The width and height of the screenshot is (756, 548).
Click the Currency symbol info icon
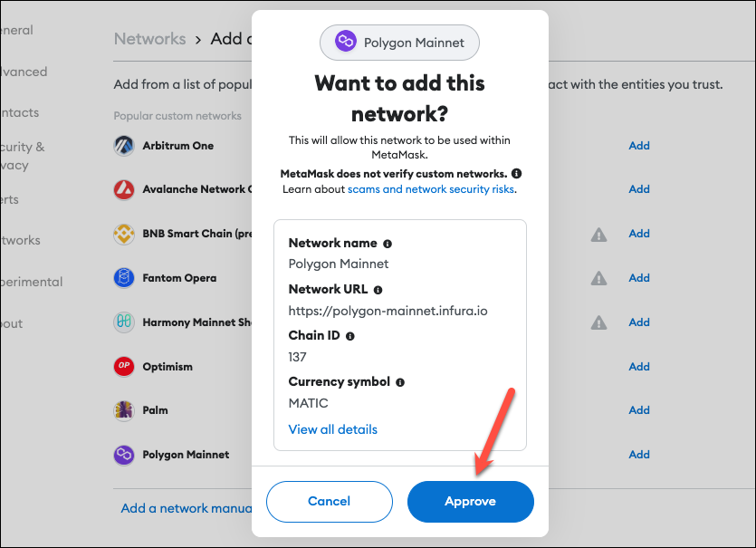pyautogui.click(x=400, y=382)
